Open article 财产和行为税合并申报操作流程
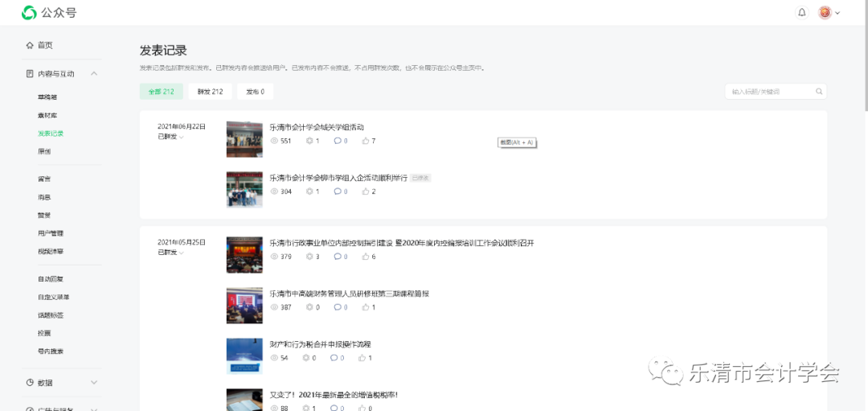Image resolution: width=868 pixels, height=411 pixels. pos(320,344)
